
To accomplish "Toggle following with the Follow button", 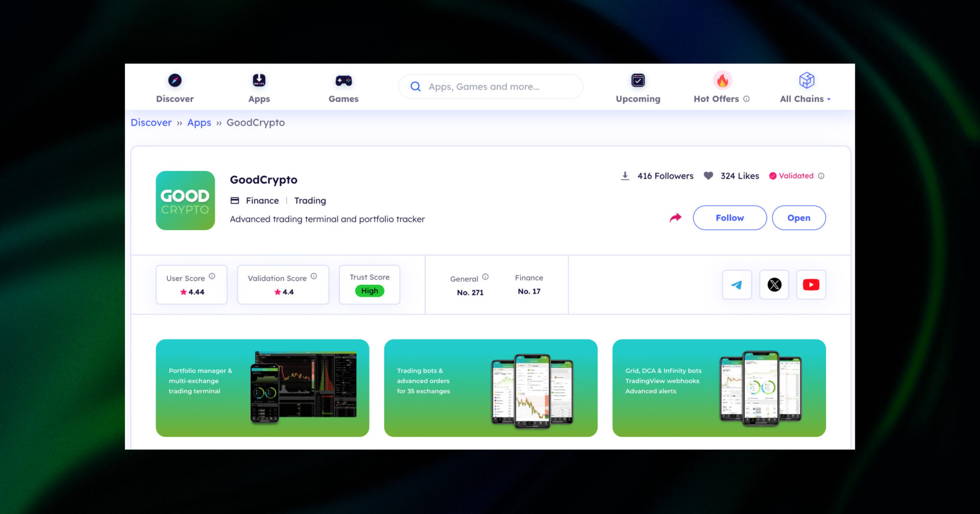I will [729, 218].
